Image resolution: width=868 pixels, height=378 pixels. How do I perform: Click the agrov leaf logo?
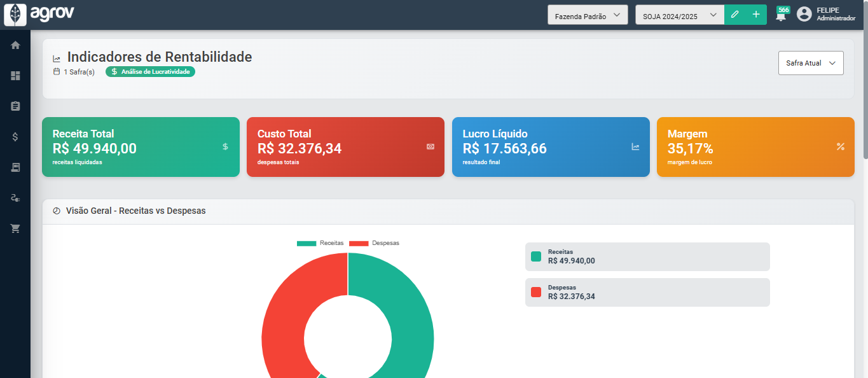tap(15, 15)
